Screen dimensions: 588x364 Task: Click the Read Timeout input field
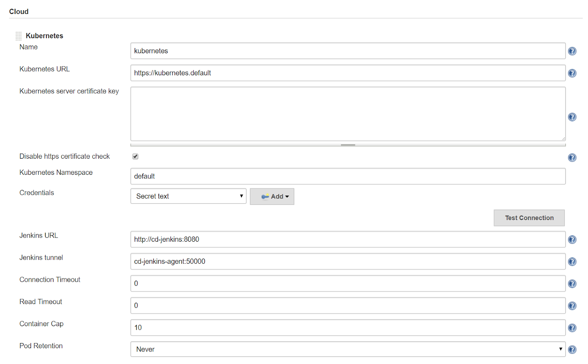tap(348, 306)
